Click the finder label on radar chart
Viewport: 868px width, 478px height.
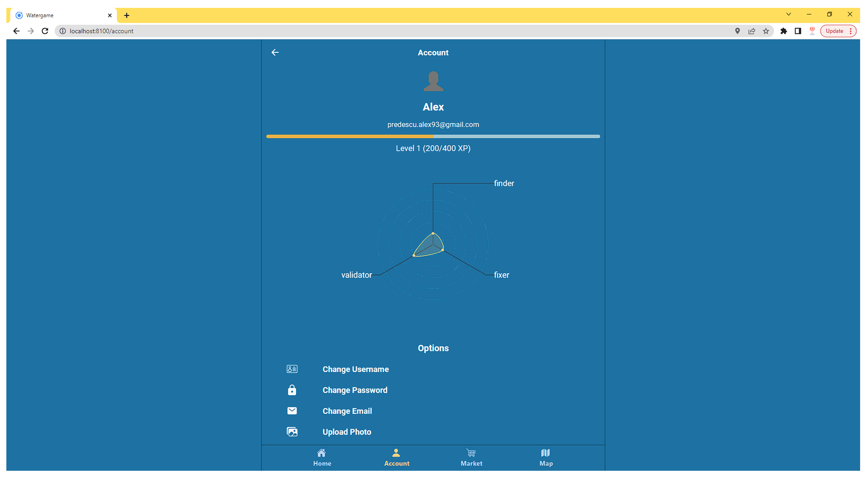point(504,183)
